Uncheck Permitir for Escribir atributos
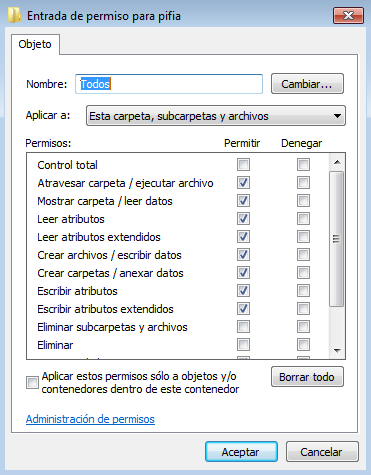The image size is (371, 475). coord(243,291)
